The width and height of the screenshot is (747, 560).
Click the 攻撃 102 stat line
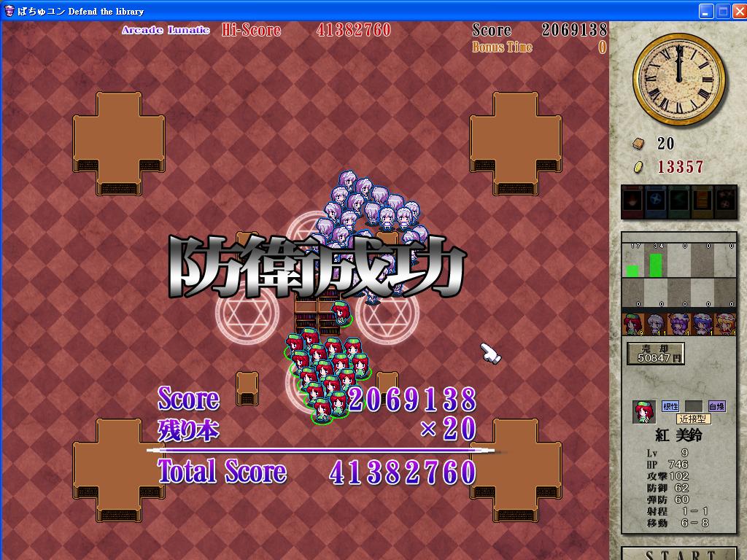[x=667, y=476]
